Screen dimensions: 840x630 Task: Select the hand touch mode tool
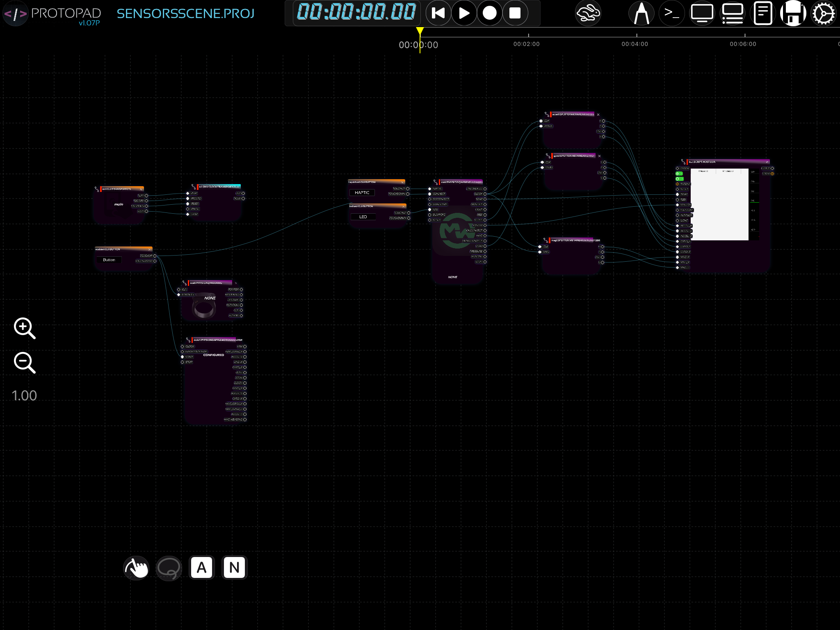136,568
